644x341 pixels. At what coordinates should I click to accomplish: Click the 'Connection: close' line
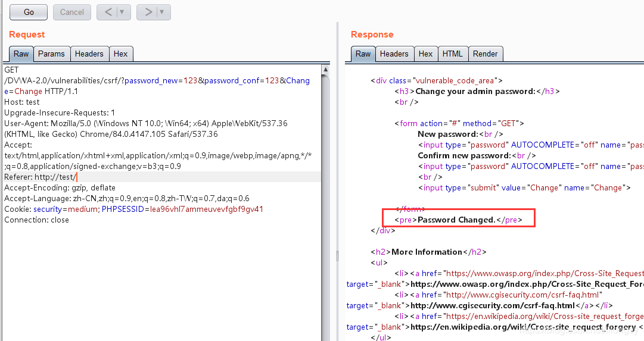36,220
